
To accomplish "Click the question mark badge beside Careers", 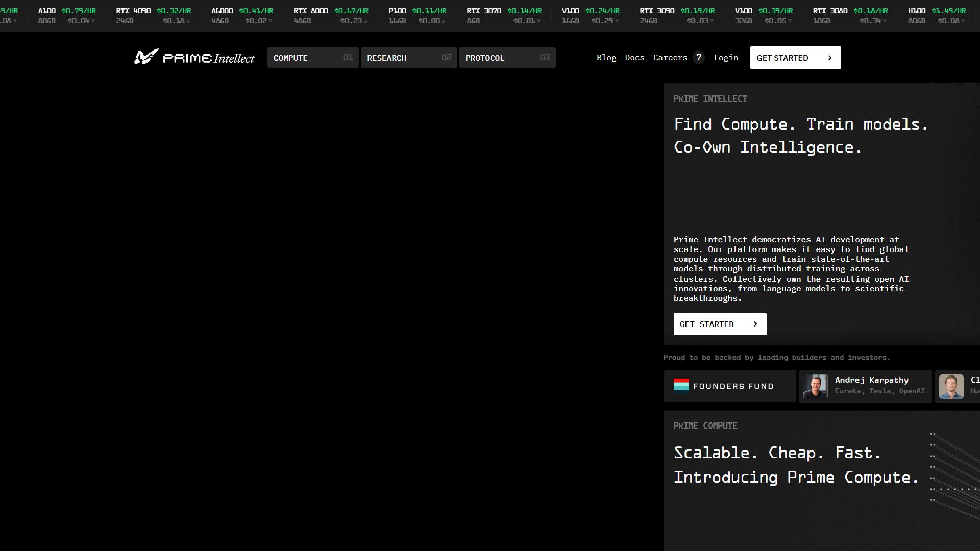I will click(699, 58).
